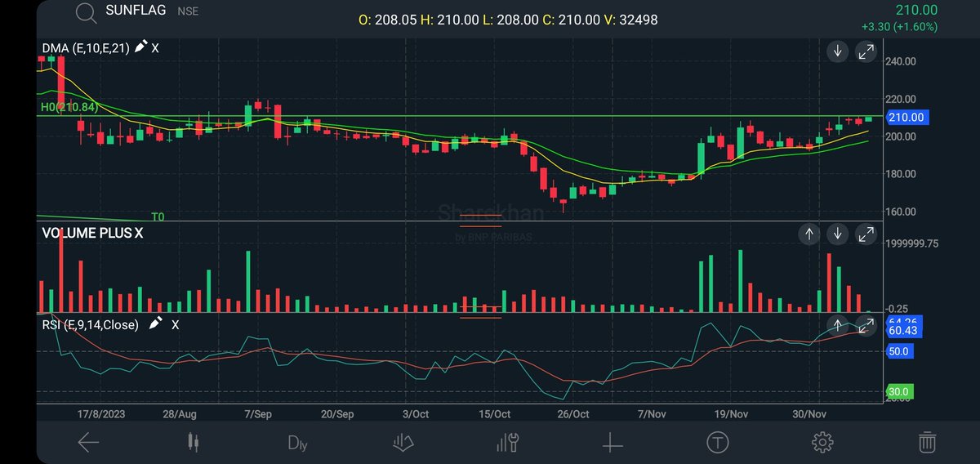Tap the 19/Nov date axis label
The height and width of the screenshot is (464, 980).
(731, 414)
